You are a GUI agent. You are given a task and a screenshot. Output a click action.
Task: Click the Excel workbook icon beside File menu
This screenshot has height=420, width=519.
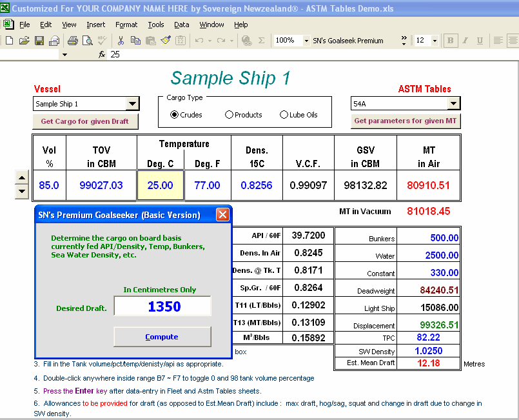click(x=8, y=25)
